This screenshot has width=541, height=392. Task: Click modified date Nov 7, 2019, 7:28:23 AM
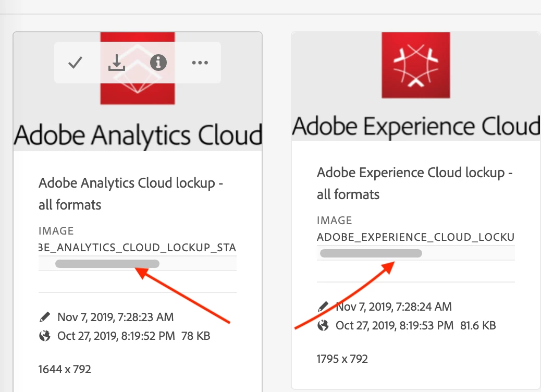pos(116,317)
